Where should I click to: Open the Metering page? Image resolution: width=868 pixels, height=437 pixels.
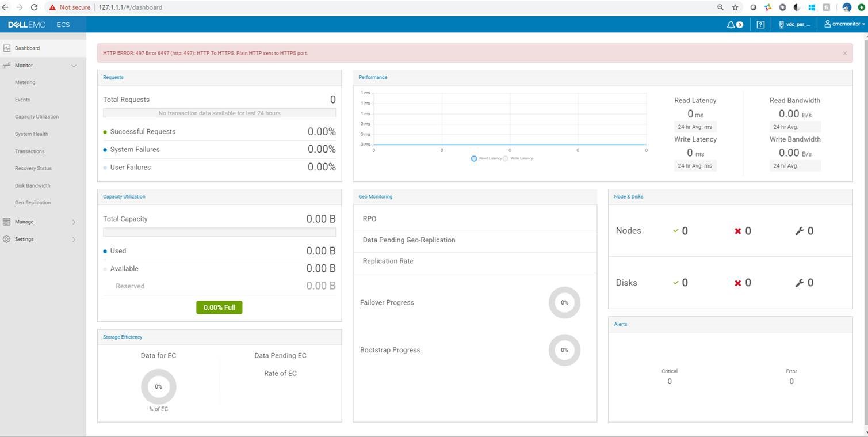tap(25, 82)
